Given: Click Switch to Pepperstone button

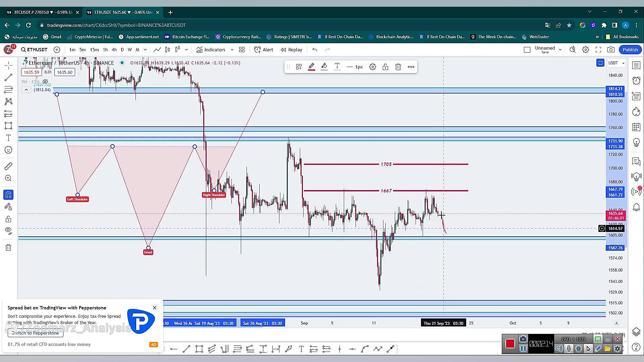Looking at the screenshot, I should pos(36,333).
